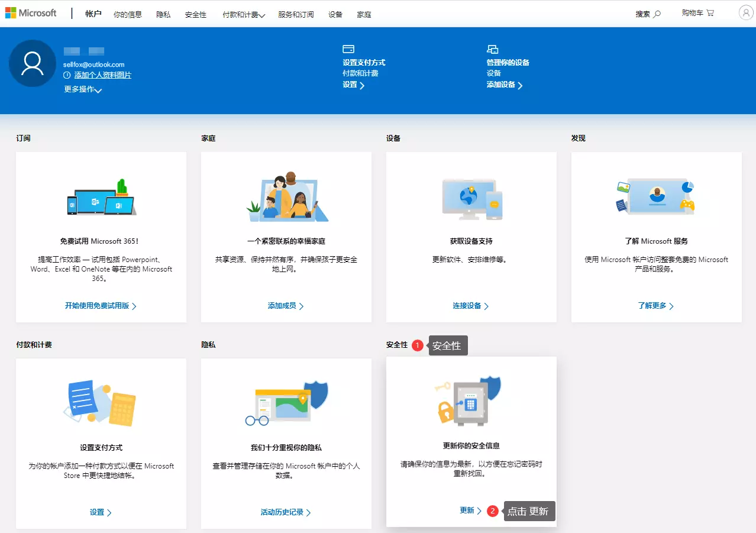Viewport: 756px width, 533px height.
Task: Click the Microsoft logo
Action: (31, 13)
